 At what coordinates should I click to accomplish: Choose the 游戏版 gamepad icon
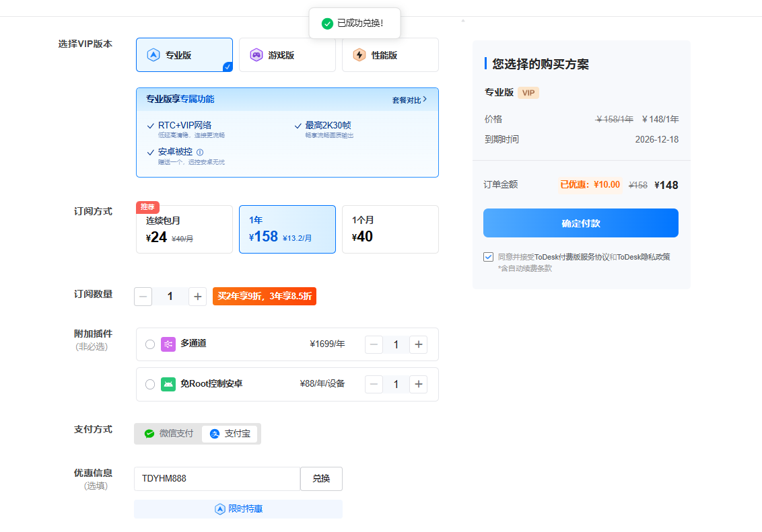click(256, 55)
